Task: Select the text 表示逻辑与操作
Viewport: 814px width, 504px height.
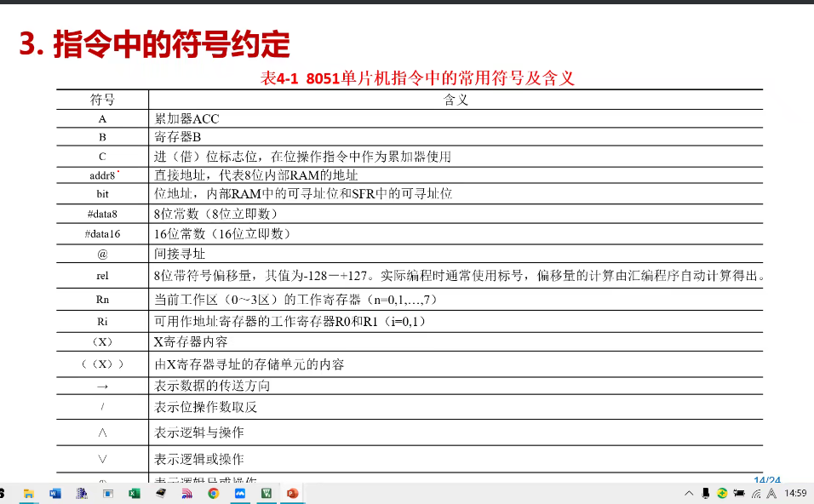Action: 199,432
